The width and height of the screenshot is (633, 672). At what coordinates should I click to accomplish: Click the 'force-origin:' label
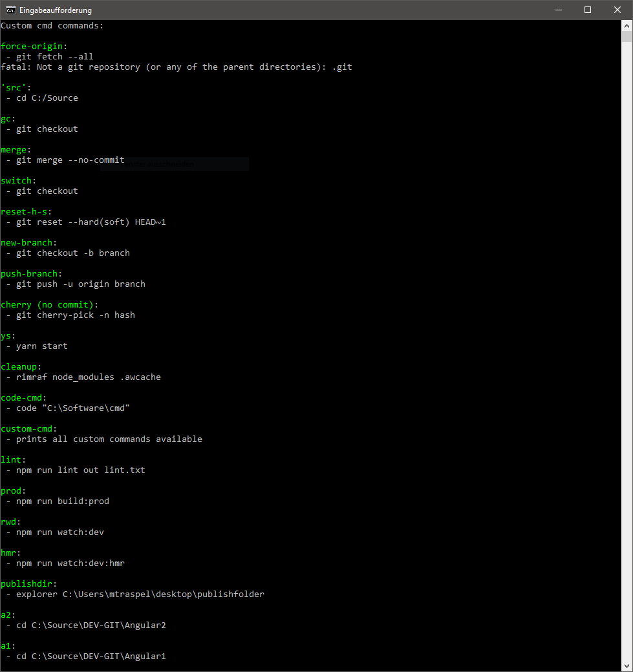[34, 47]
